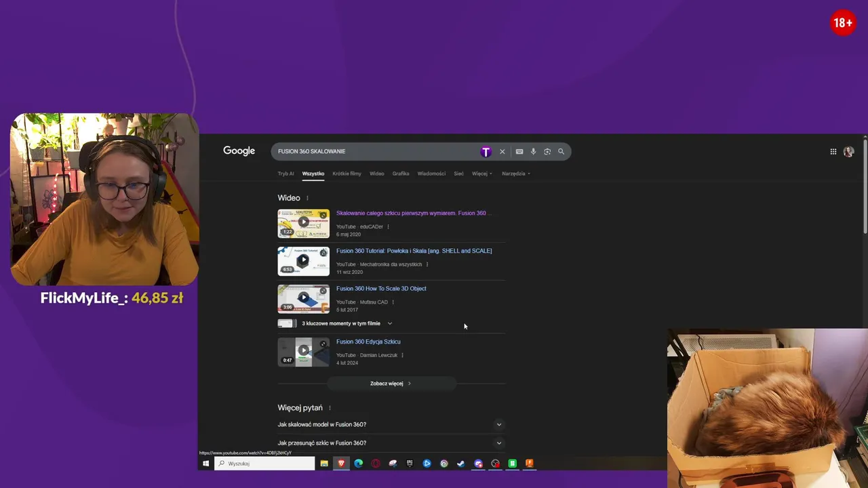The width and height of the screenshot is (868, 488).
Task: Switch to the Grafika tab
Action: pyautogui.click(x=401, y=174)
